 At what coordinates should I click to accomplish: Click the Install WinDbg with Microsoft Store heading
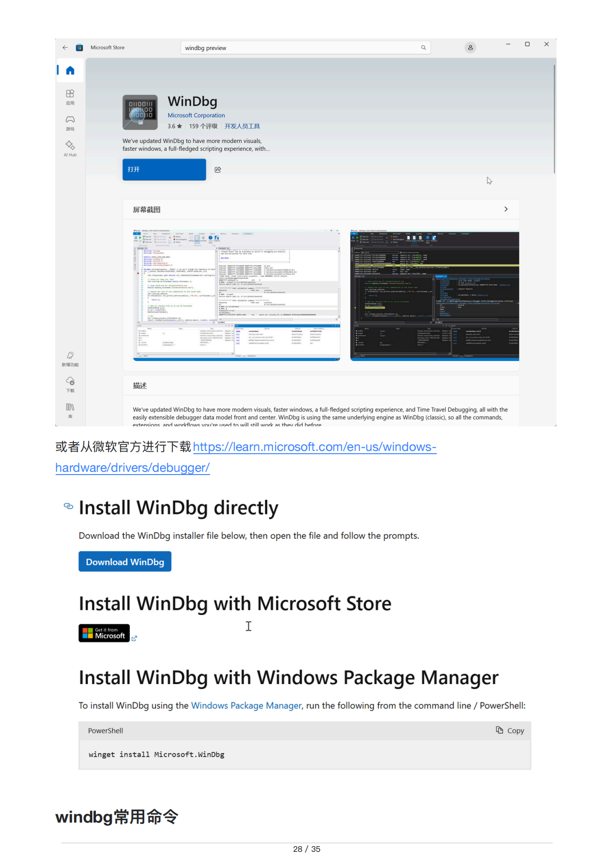tap(235, 604)
